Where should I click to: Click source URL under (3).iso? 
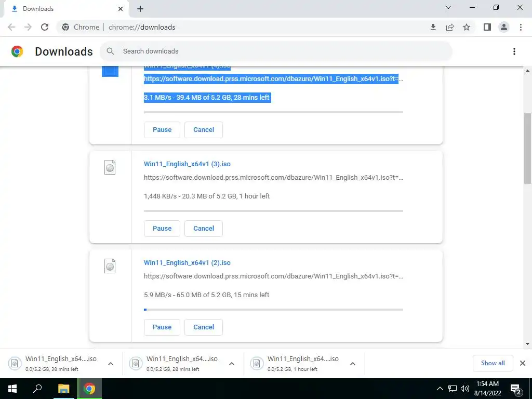tap(273, 178)
